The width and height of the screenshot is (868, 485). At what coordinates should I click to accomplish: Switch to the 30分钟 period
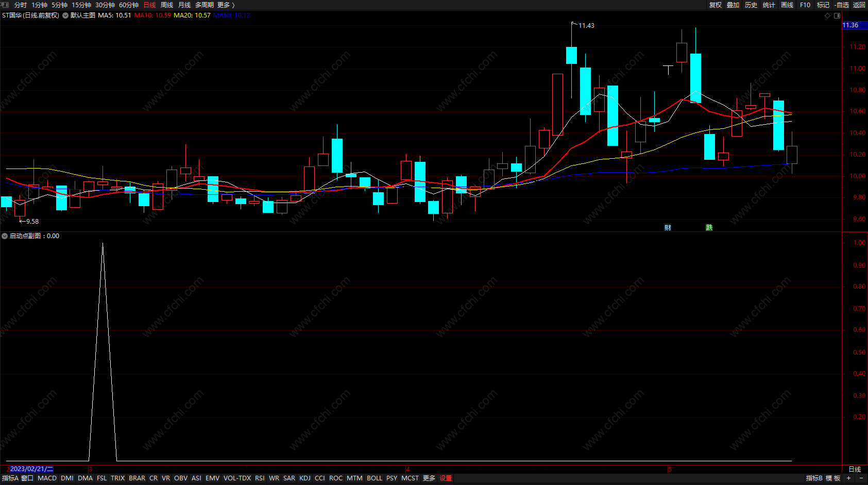coord(105,5)
